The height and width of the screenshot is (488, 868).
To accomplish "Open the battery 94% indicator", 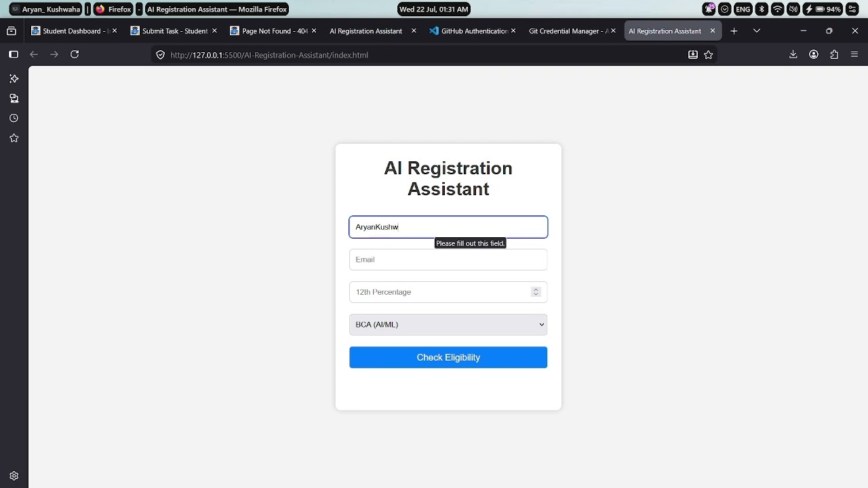I will (x=823, y=9).
